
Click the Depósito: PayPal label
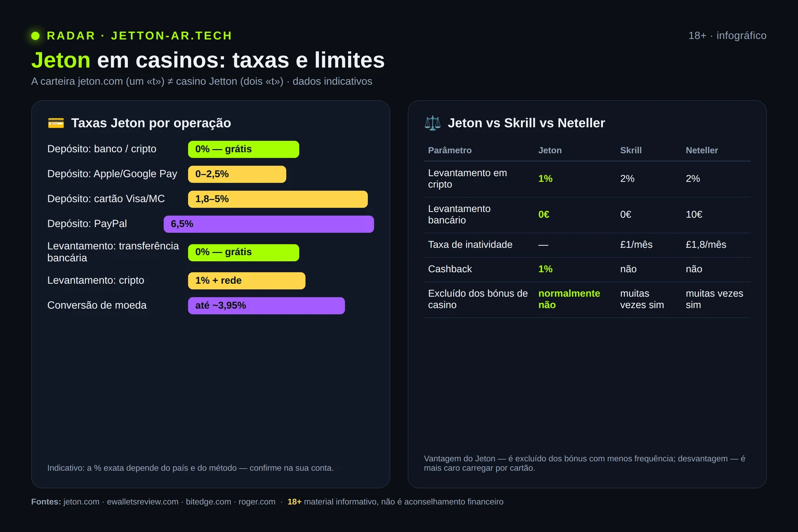[87, 224]
